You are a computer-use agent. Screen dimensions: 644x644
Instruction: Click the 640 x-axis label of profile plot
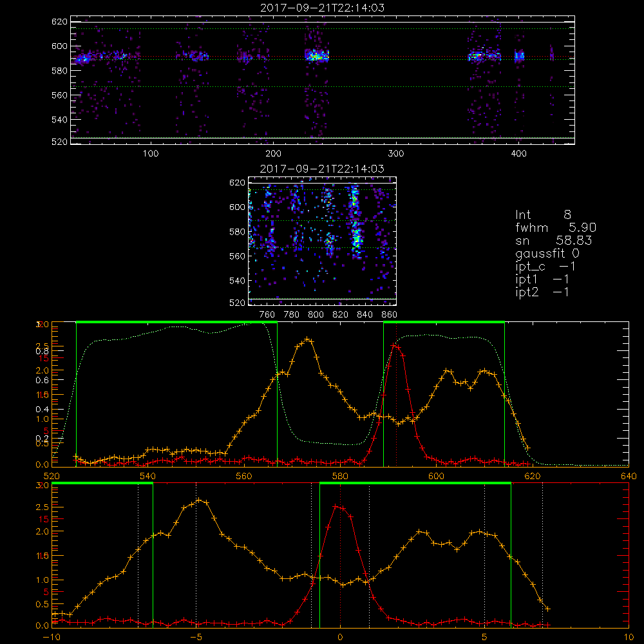(x=629, y=477)
